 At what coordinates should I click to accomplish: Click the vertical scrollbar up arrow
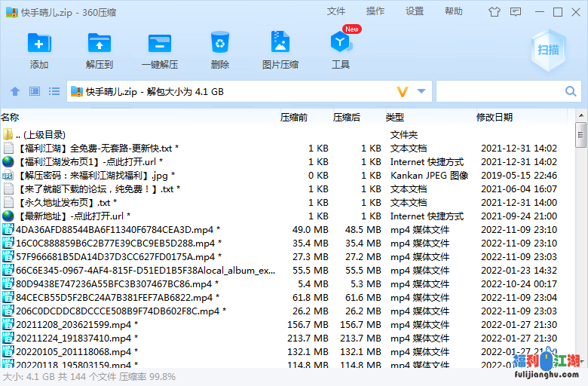point(580,127)
